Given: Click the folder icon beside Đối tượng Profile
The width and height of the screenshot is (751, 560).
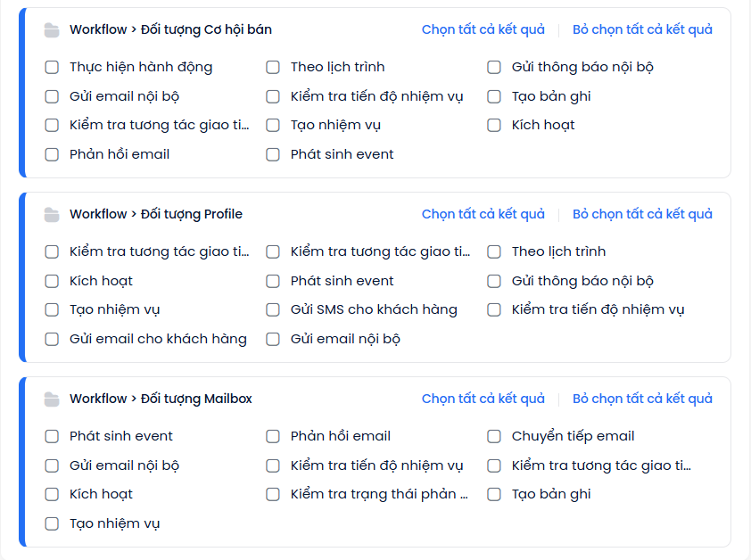Looking at the screenshot, I should point(52,215).
